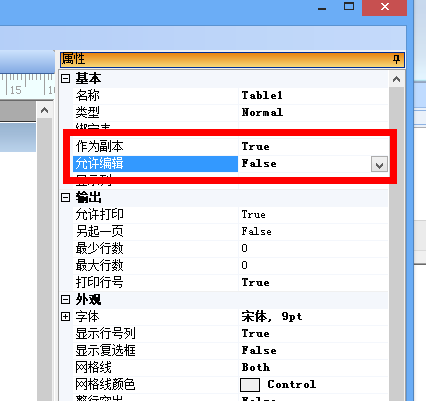Screen dimensions: 426x401
Task: Expand the 字体 property
Action: point(66,316)
